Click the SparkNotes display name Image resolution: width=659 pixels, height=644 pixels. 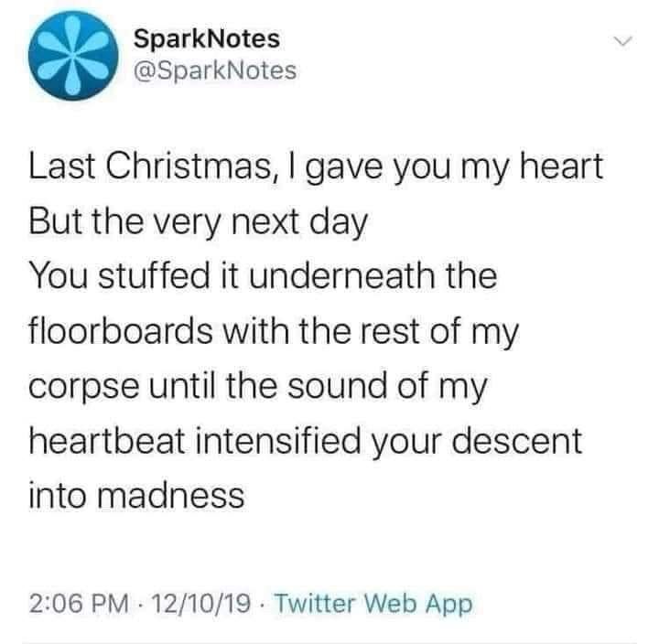[x=207, y=38]
